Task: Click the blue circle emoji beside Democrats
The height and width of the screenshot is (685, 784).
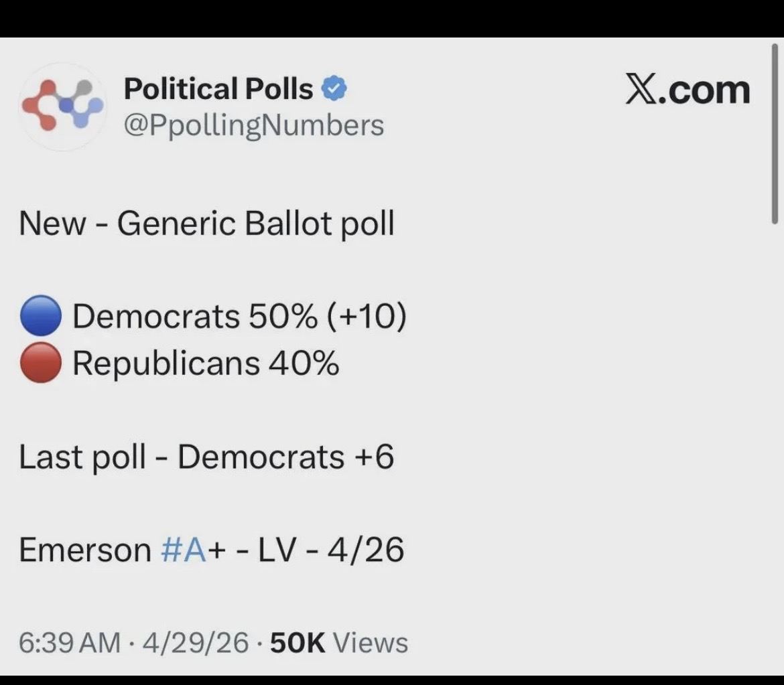Action: click(x=42, y=317)
